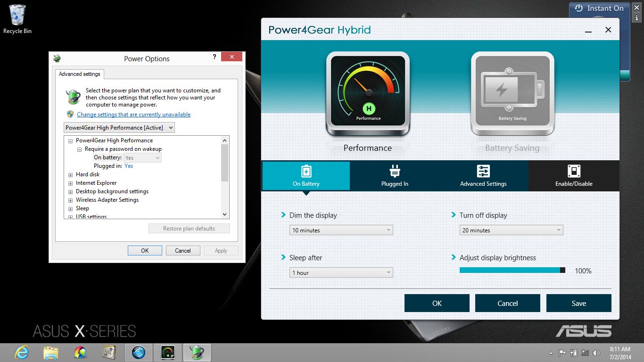This screenshot has height=362, width=644.
Task: Expand the Internet Explorer tree node
Action: tap(71, 183)
